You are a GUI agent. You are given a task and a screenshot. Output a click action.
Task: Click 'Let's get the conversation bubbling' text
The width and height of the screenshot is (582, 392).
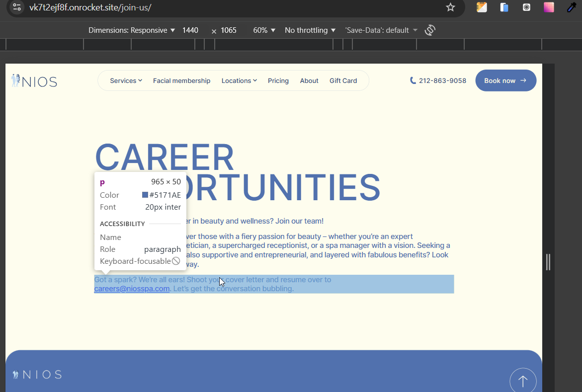234,289
